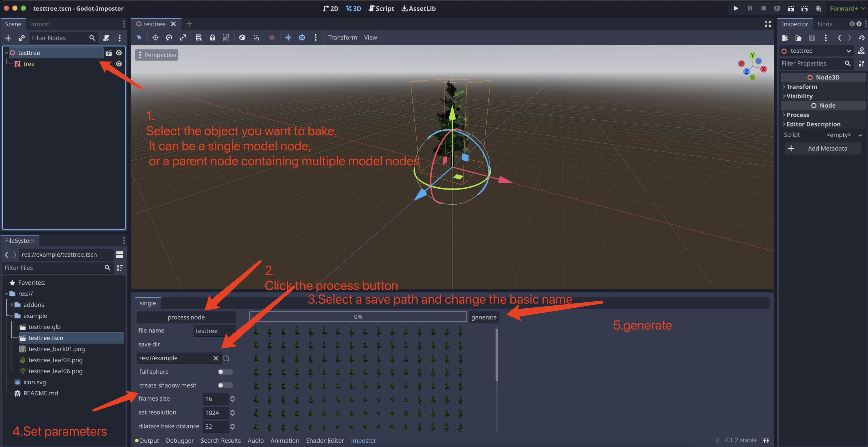This screenshot has width=868, height=447.
Task: Activate the Scale mode tool
Action: click(183, 38)
